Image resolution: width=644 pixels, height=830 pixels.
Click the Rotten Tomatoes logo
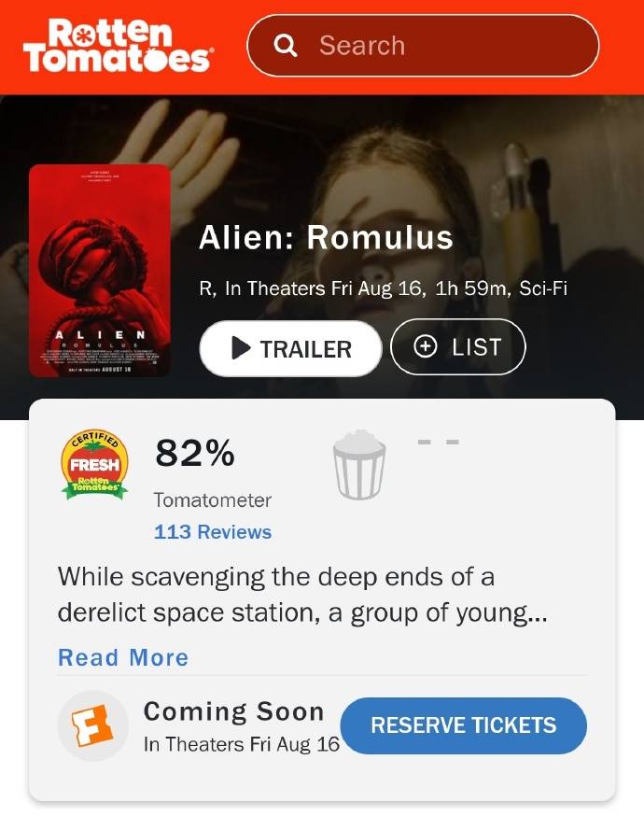(x=119, y=46)
